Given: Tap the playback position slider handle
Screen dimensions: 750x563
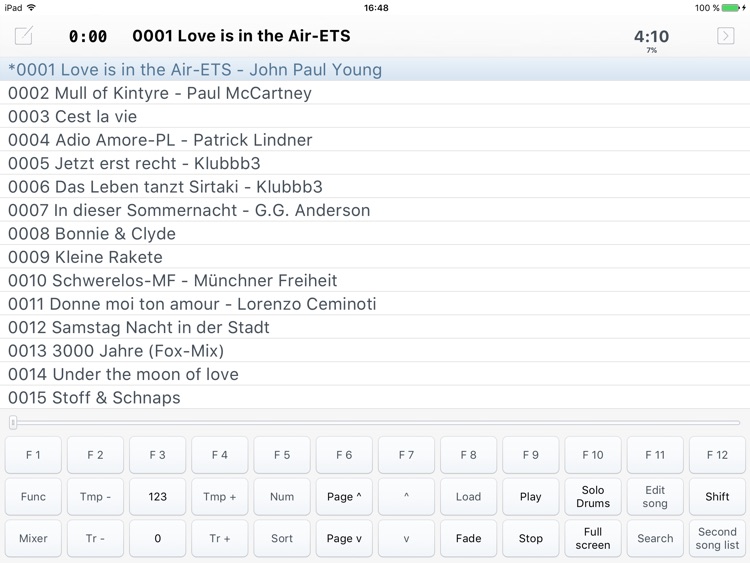Looking at the screenshot, I should (13, 422).
